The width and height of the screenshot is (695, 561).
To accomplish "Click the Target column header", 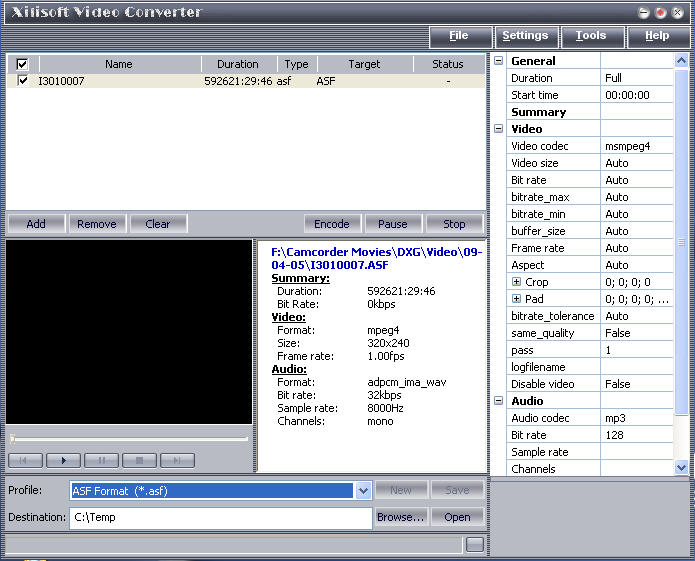I will (364, 64).
